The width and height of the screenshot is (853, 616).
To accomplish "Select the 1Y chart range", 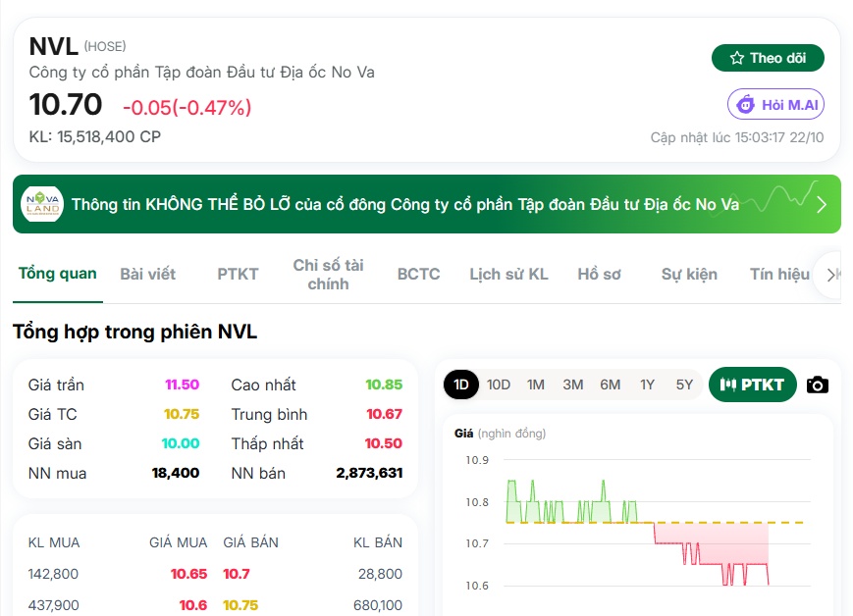I will pos(647,385).
